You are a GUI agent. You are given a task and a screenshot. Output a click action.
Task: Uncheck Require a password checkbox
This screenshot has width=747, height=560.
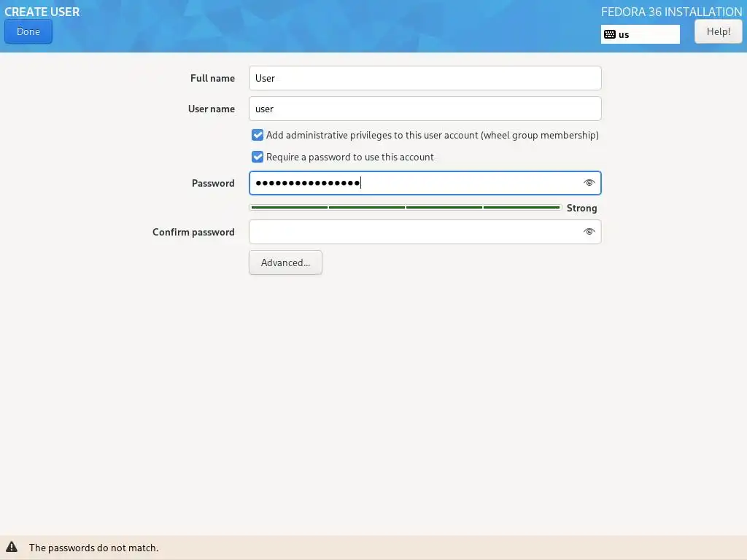258,157
